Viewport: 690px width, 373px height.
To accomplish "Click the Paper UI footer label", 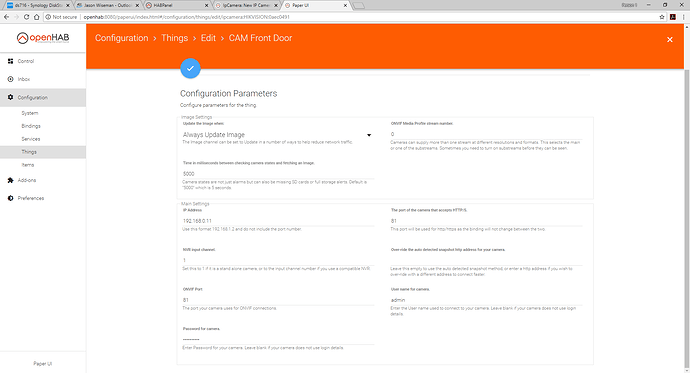I will 43,364.
